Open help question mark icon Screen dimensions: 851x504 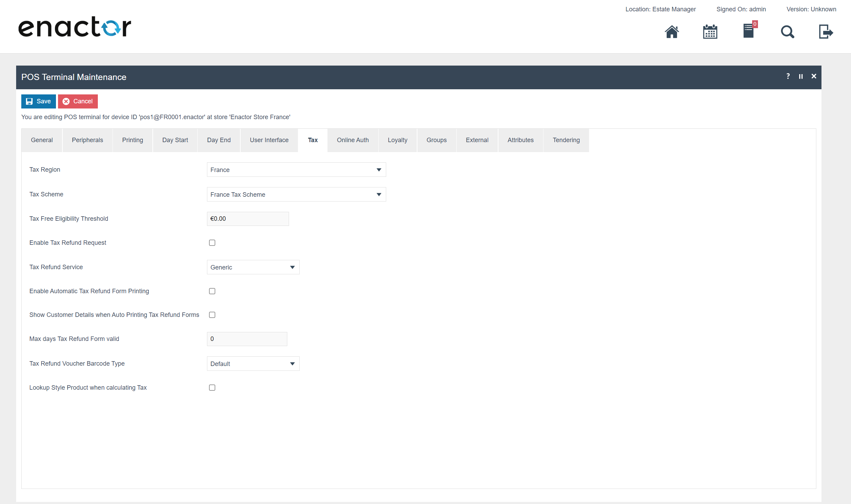click(x=788, y=76)
